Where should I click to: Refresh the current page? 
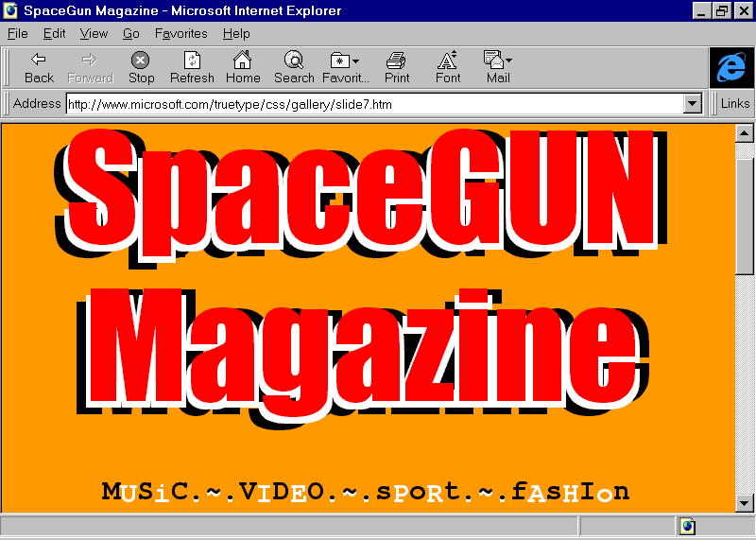192,61
